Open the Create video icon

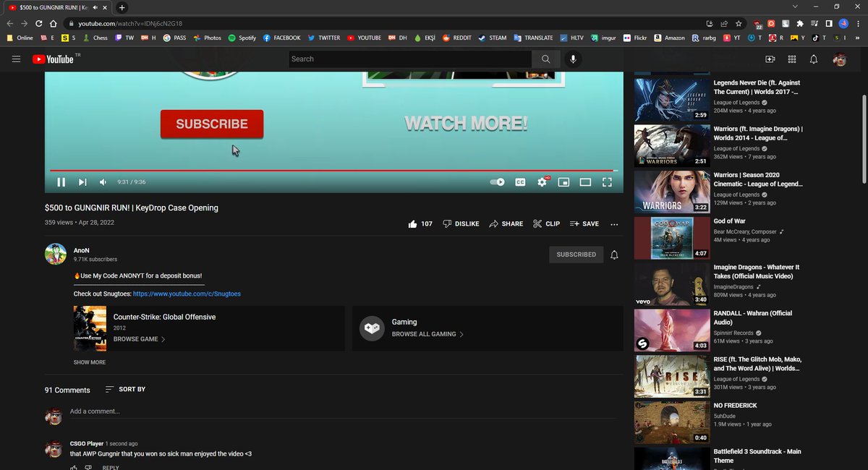(x=770, y=59)
